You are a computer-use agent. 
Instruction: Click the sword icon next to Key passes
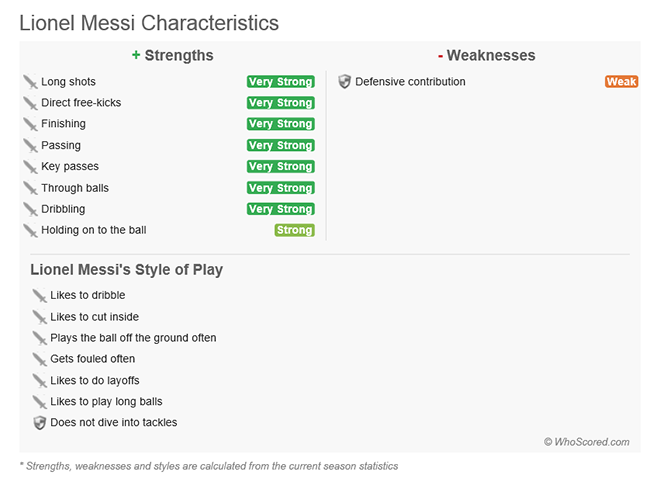click(30, 167)
